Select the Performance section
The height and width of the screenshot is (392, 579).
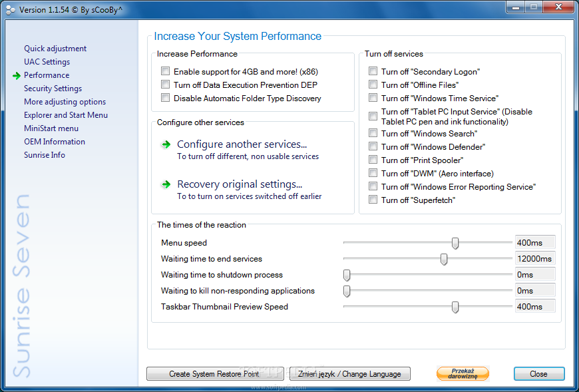(47, 75)
